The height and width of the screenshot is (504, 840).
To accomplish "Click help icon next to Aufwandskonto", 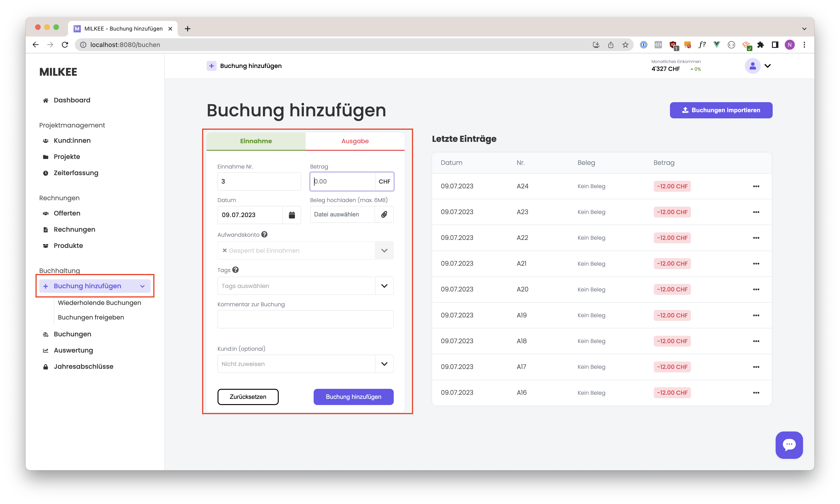I will point(264,234).
